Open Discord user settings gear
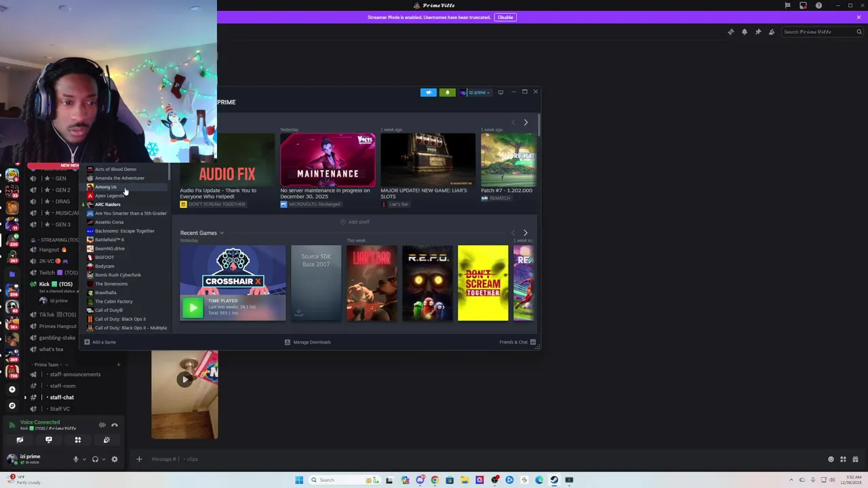Screen dimensions: 868x488 114,459
